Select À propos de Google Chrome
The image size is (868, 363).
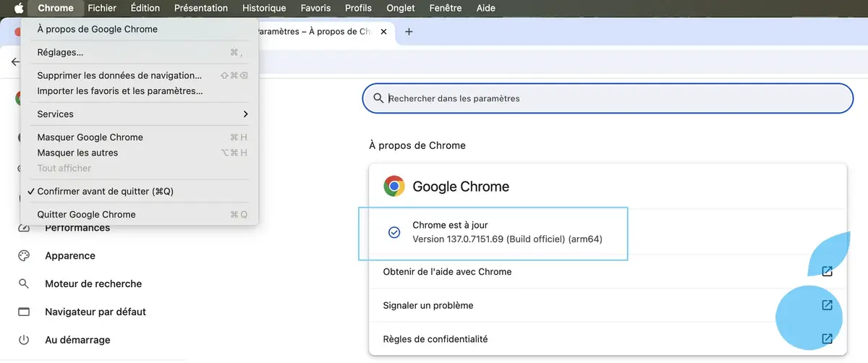[140, 30]
